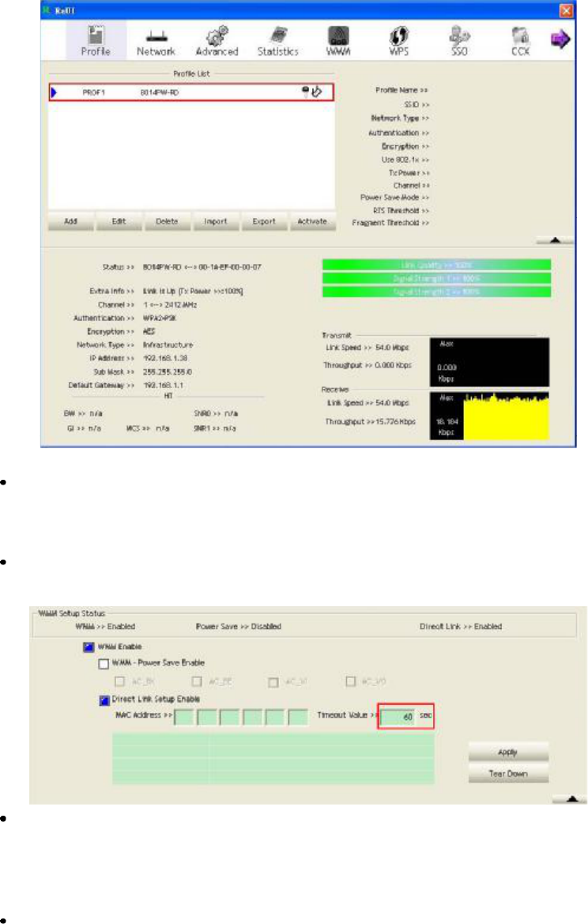Image resolution: width=588 pixels, height=924 pixels.
Task: Close the RaUI window
Action: tap(566, 10)
